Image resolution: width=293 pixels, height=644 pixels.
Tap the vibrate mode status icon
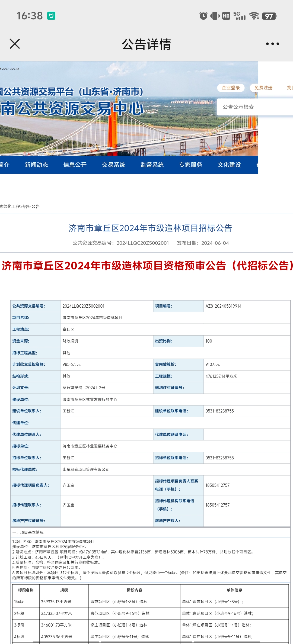[x=215, y=16]
